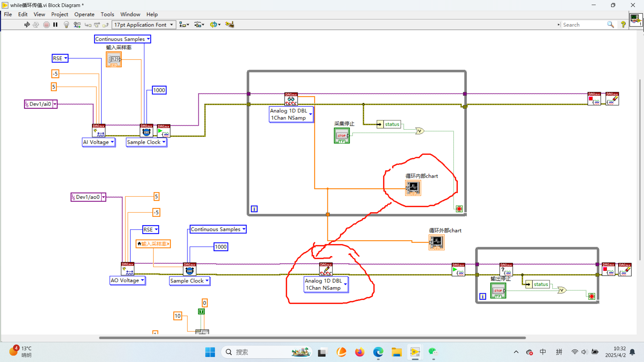This screenshot has height=362, width=644.
Task: Open the top Continuous Samples dropdown
Action: coord(122,39)
